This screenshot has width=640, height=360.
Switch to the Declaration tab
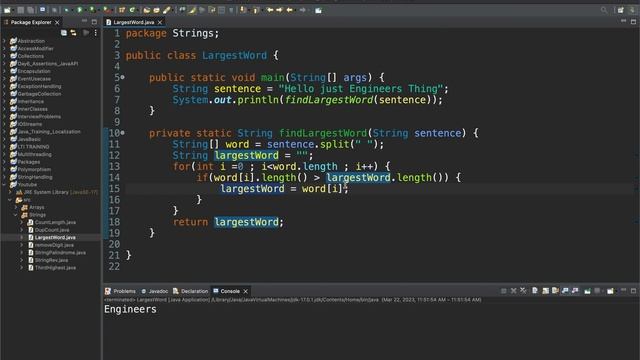tap(191, 291)
